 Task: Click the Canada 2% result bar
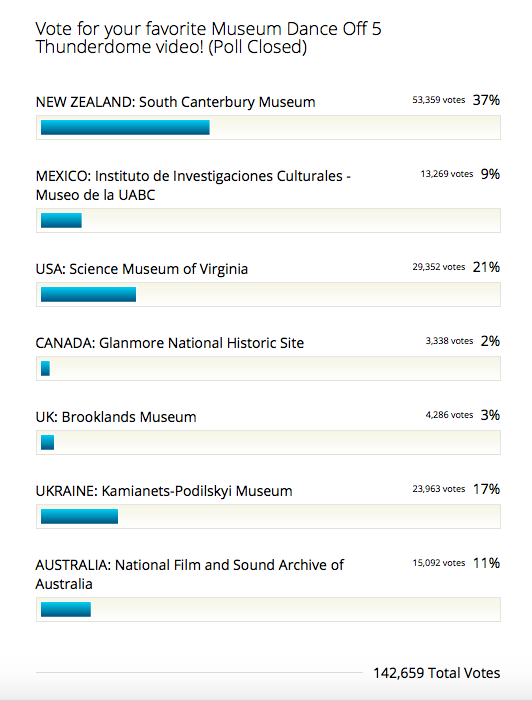tap(268, 368)
